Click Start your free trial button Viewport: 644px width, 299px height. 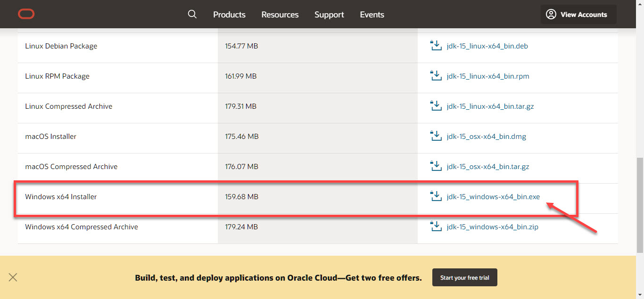pyautogui.click(x=464, y=278)
